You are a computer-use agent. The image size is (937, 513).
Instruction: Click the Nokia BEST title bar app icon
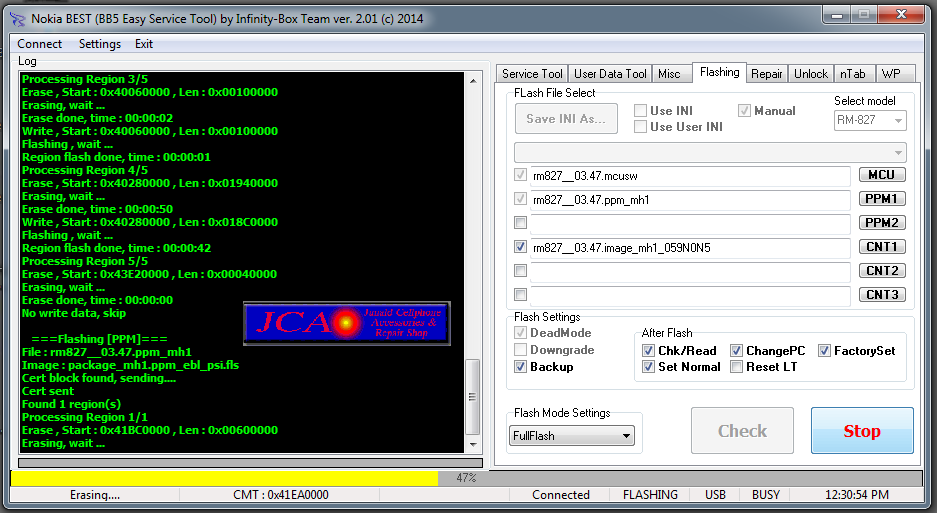point(16,18)
